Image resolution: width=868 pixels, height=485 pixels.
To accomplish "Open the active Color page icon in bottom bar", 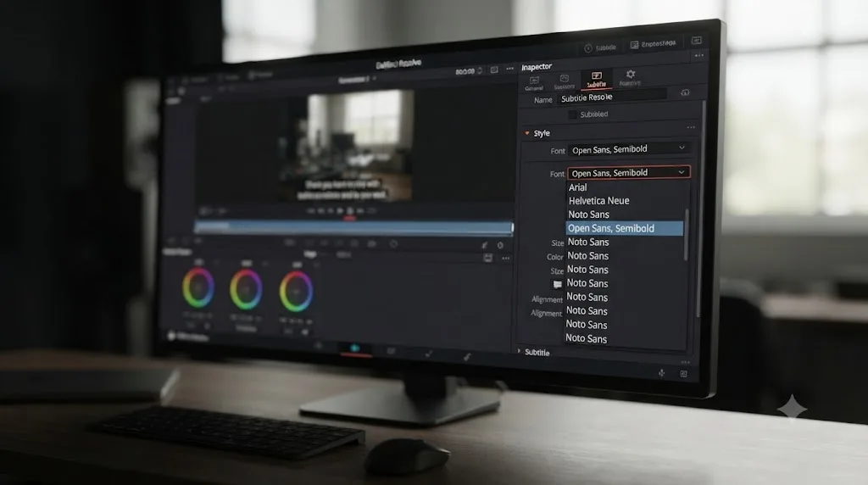I will click(355, 348).
